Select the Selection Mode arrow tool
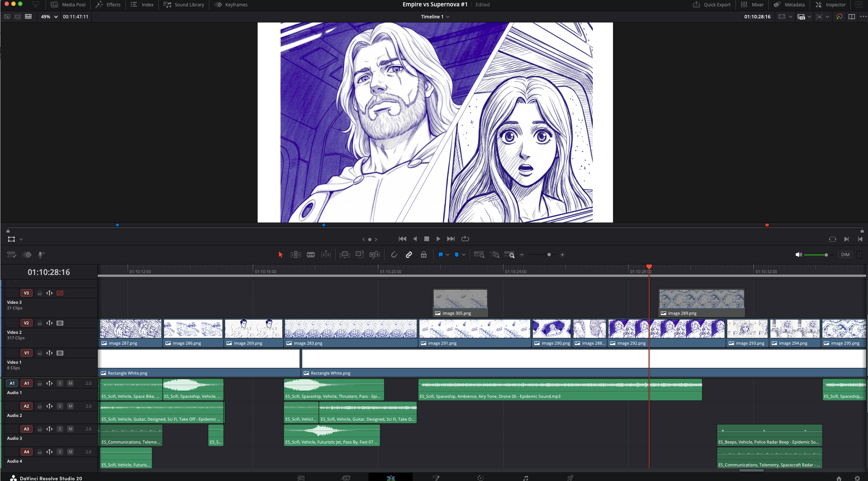Screen dimensions: 868x481 pyautogui.click(x=280, y=255)
